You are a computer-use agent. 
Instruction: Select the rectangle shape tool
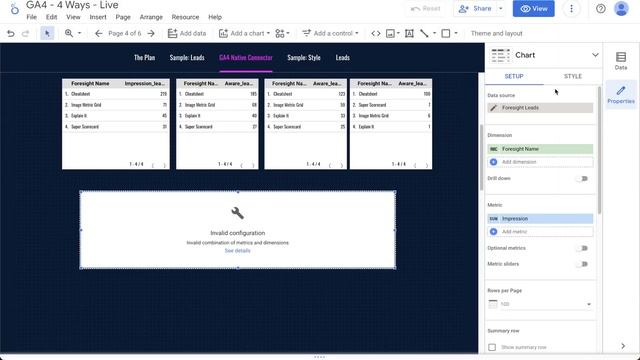446,33
